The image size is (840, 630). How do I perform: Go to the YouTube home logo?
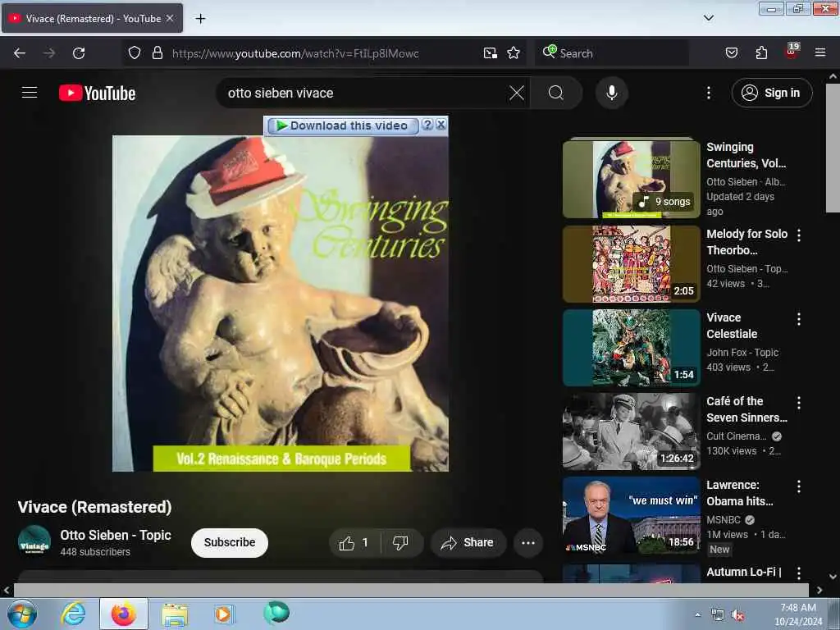97,94
